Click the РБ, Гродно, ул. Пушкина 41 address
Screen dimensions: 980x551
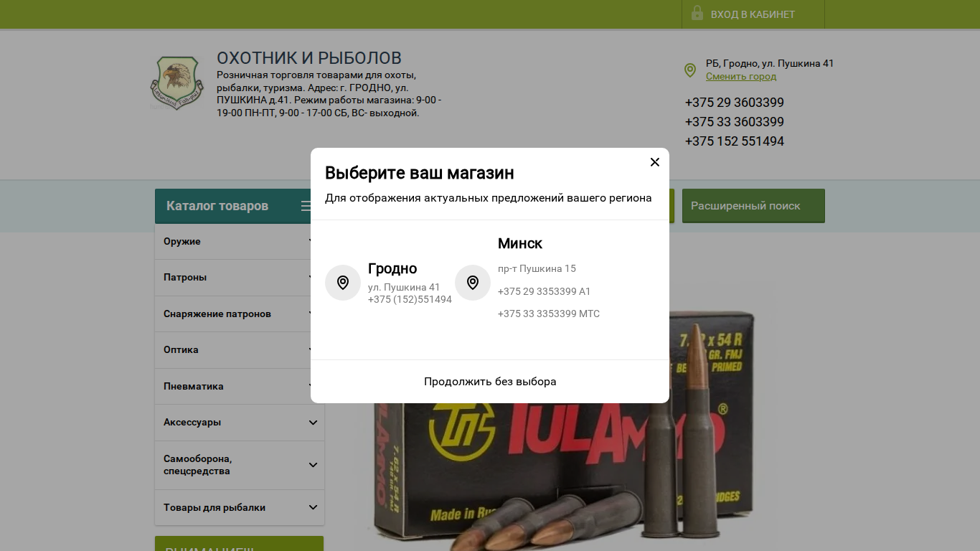(x=770, y=63)
